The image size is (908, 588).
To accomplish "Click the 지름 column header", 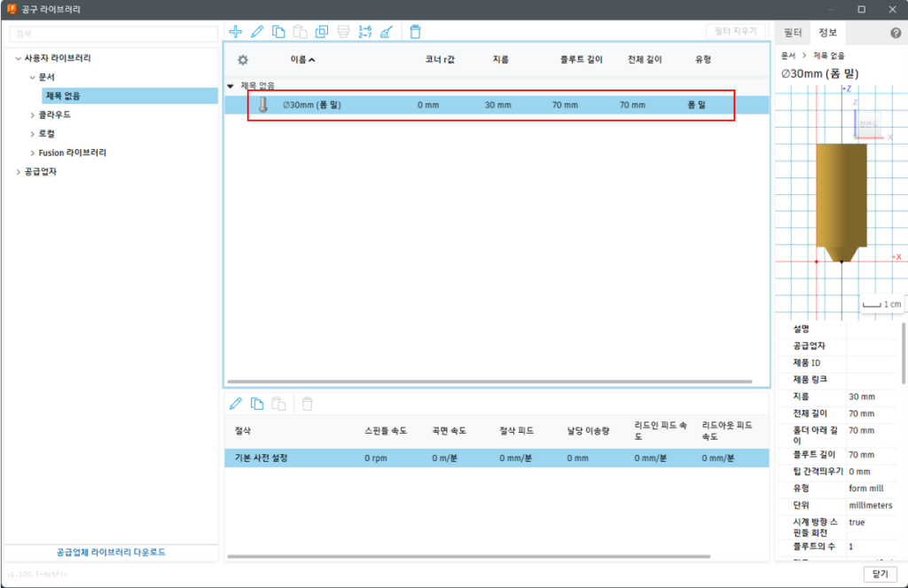I will point(500,59).
